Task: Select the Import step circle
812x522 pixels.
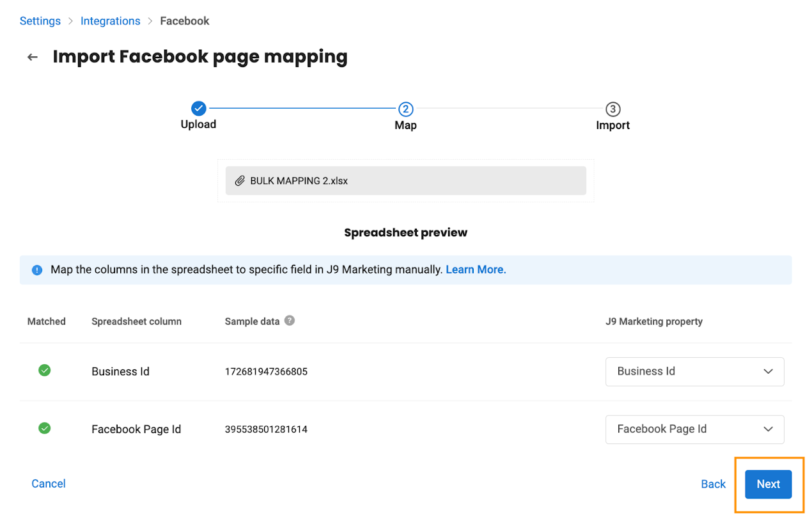Action: click(x=613, y=109)
